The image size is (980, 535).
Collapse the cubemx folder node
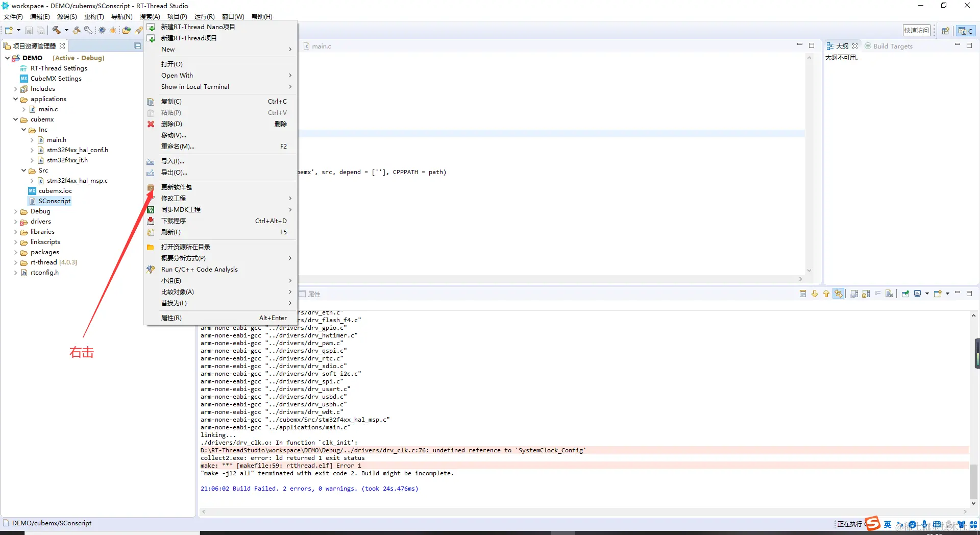coord(15,119)
